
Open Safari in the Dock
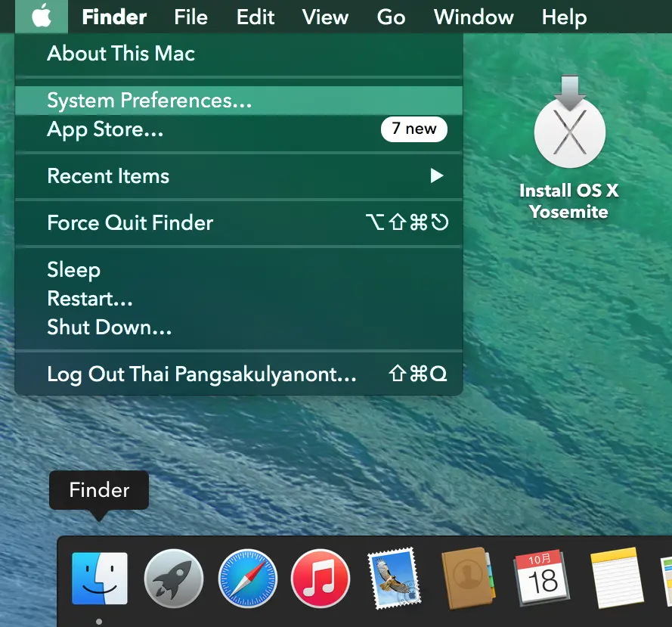[246, 579]
